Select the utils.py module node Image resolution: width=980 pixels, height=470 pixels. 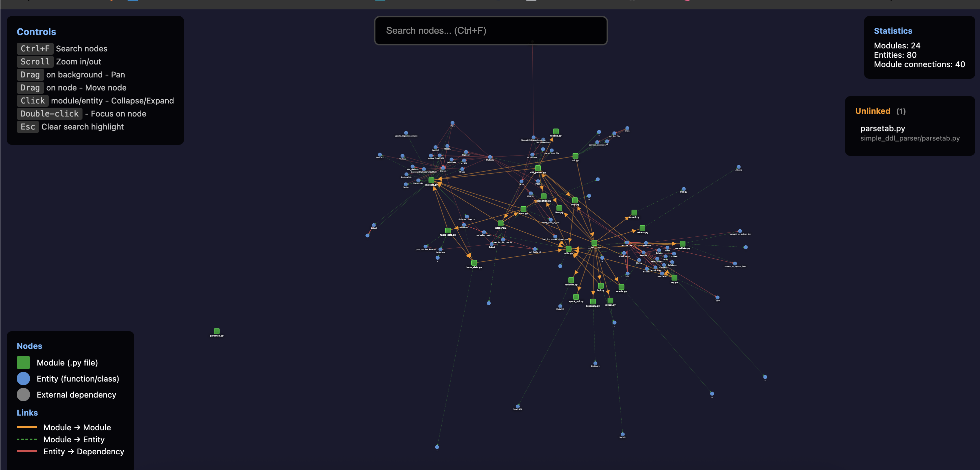[568, 249]
